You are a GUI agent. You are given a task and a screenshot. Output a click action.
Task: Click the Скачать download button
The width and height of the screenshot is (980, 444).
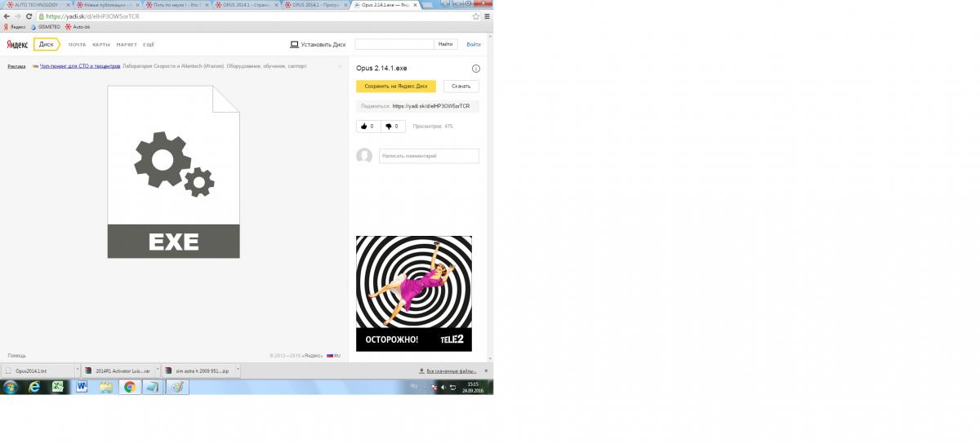pos(461,86)
